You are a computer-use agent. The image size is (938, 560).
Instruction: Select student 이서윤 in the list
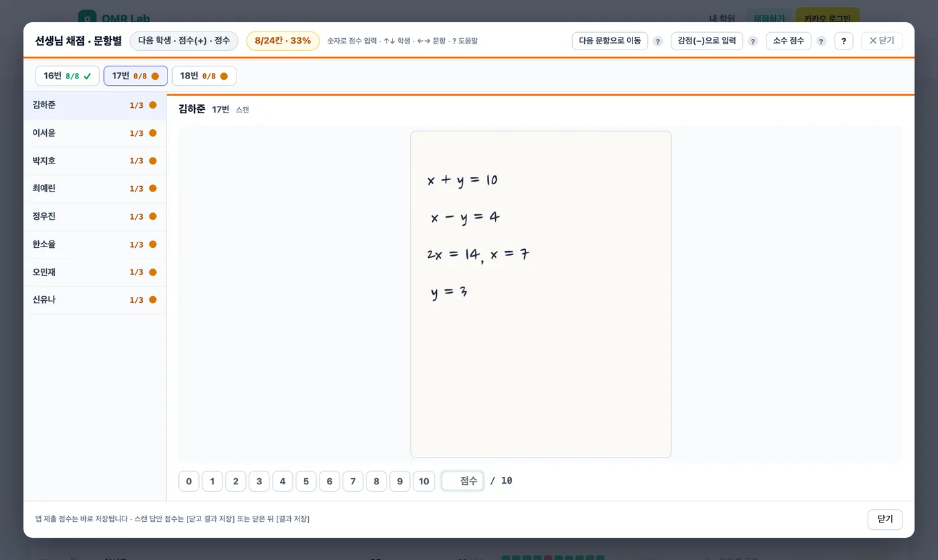click(95, 133)
